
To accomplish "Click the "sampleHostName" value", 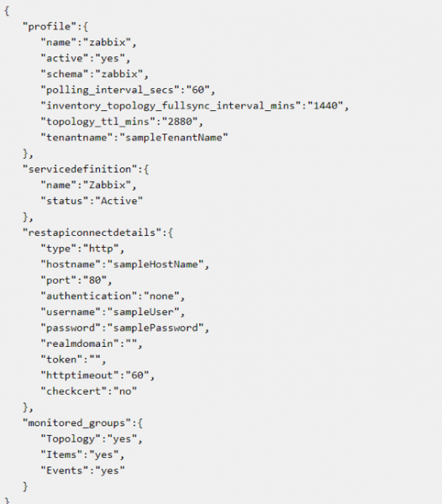I will [155, 265].
